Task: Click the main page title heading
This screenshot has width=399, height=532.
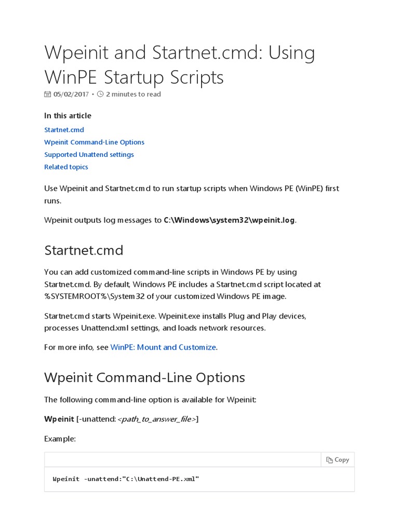Action: (180, 64)
